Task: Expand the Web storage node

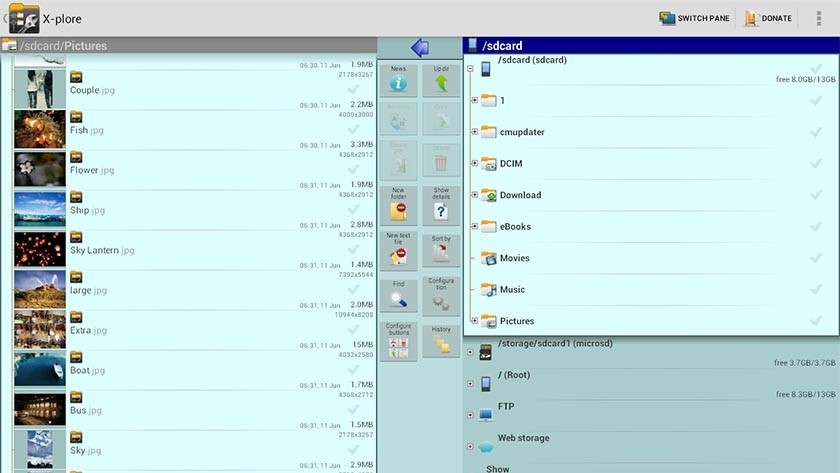Action: (x=470, y=447)
